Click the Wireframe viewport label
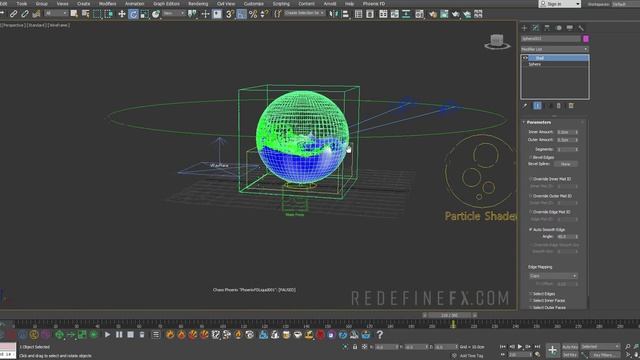 point(59,25)
